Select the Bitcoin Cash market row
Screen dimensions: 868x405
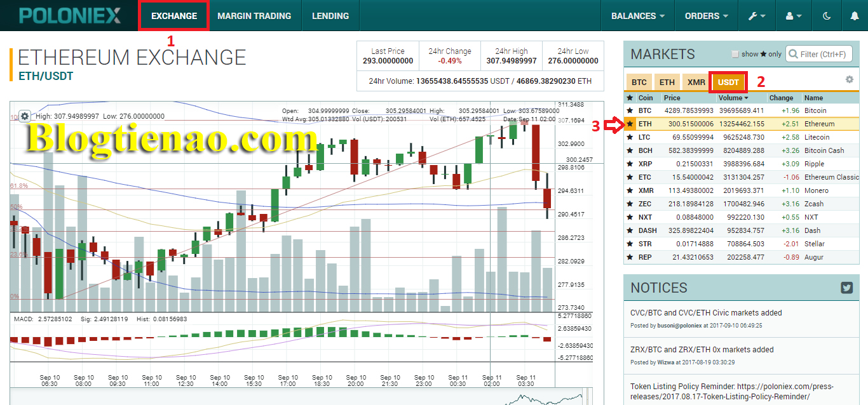click(x=742, y=150)
